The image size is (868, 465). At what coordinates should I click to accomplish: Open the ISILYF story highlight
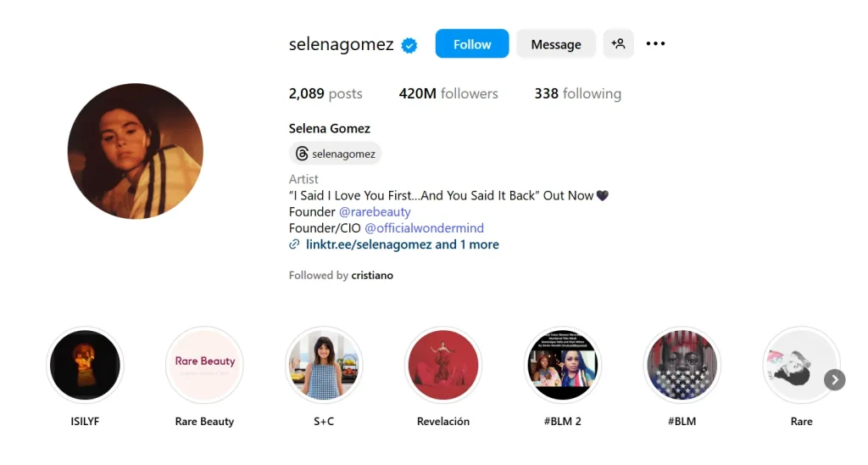(x=85, y=365)
